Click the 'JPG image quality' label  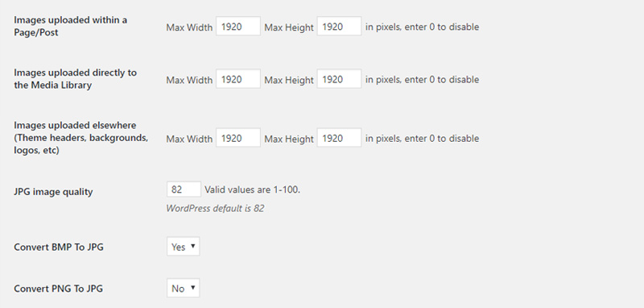(x=53, y=192)
